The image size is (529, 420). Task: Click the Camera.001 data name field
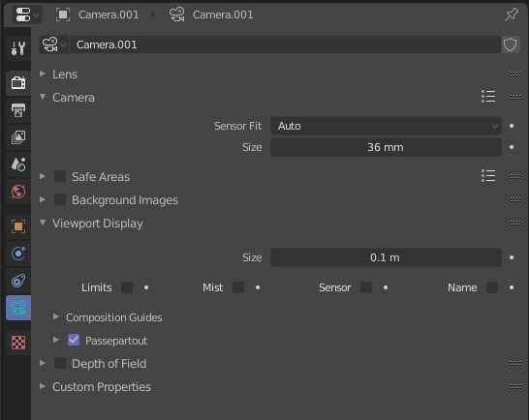[285, 45]
